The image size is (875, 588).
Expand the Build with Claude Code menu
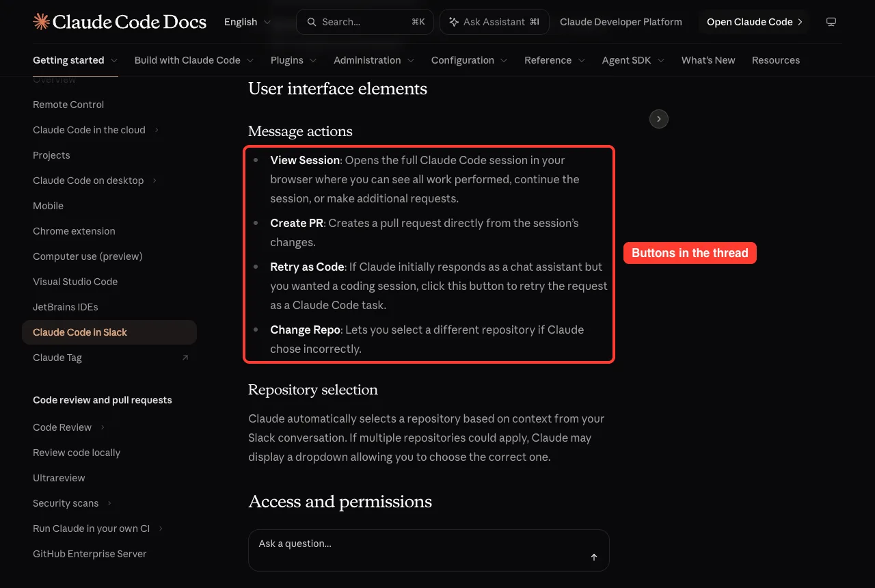pos(194,60)
